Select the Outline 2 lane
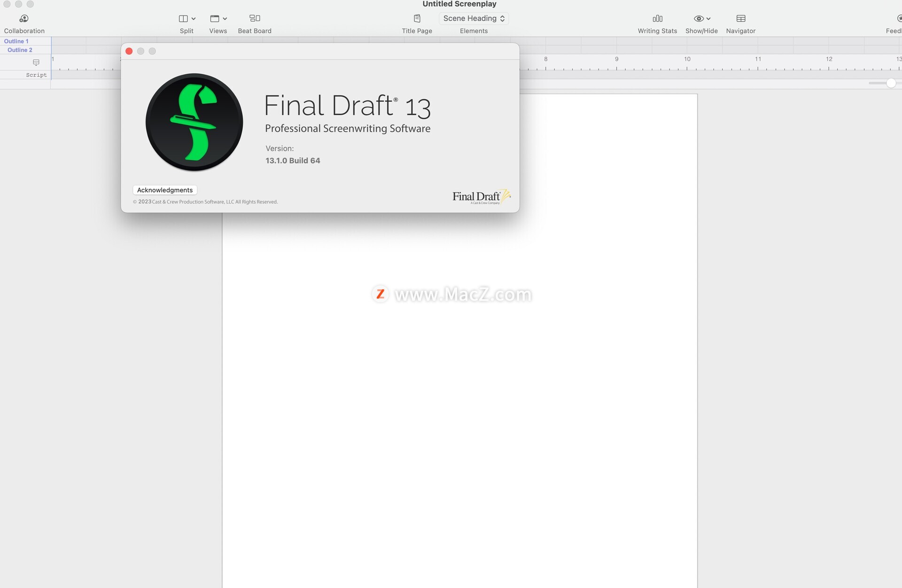This screenshot has height=588, width=902. tap(20, 50)
